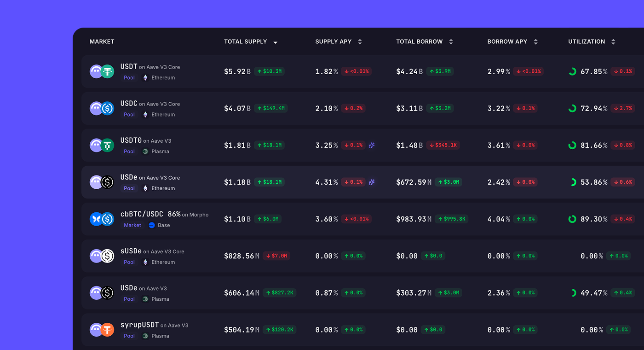Select the Ethereum network icon on the USDC row
This screenshot has width=644, height=350.
click(x=145, y=114)
